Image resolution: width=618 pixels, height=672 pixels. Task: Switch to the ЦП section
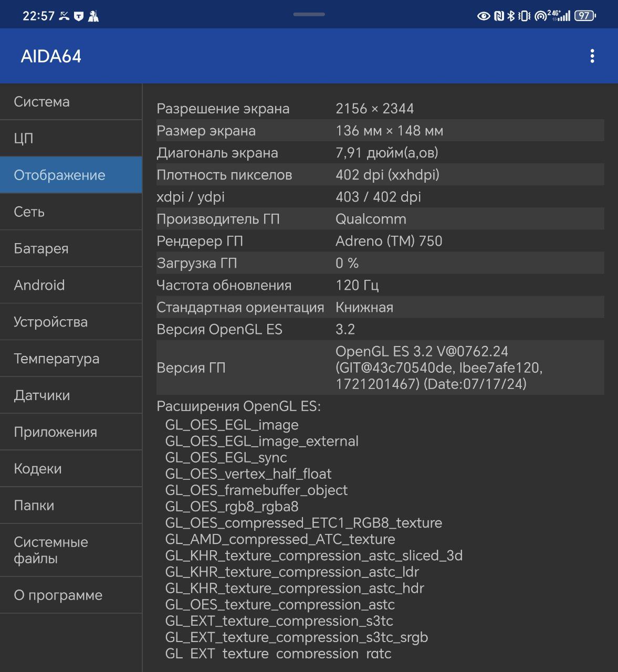71,139
